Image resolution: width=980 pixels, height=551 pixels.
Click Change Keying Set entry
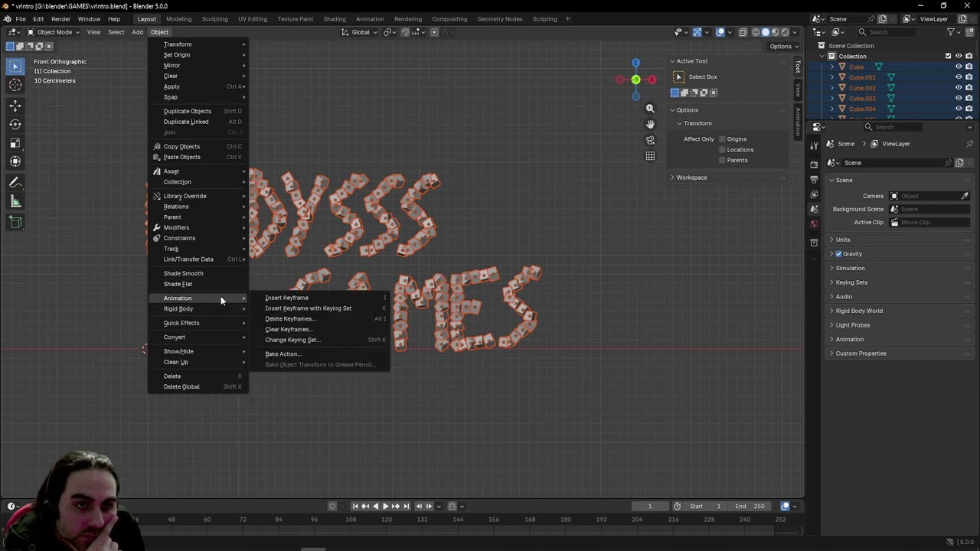coord(320,340)
